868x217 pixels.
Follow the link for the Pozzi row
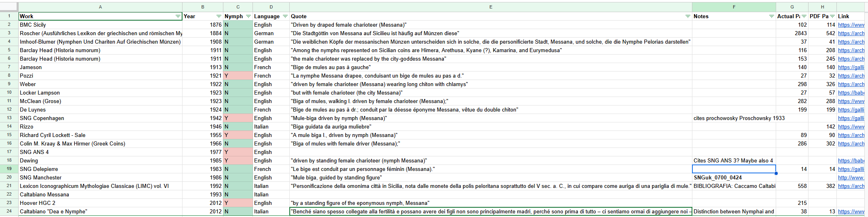[851, 76]
